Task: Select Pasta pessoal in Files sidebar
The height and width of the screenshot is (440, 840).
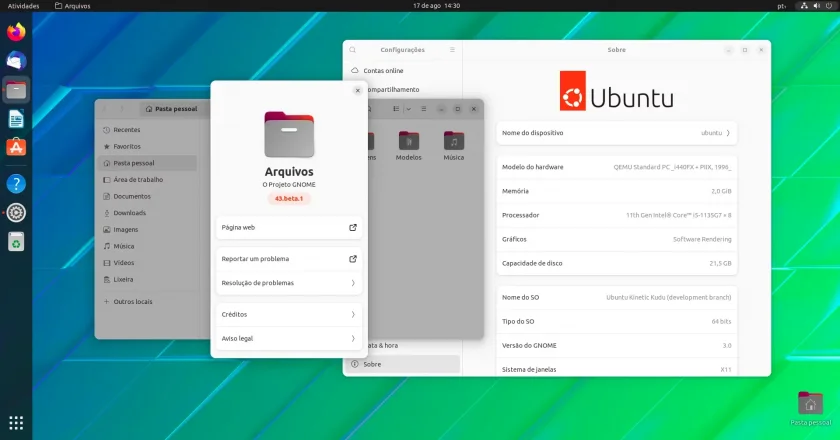Action: 148,163
